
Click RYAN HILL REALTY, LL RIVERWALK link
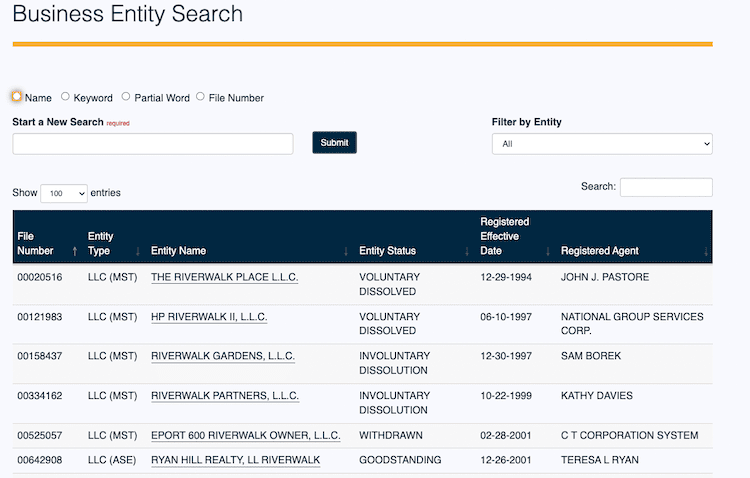(x=235, y=460)
